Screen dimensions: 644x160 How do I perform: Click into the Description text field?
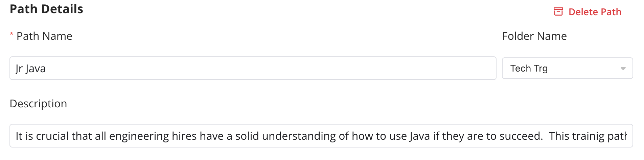tap(321, 136)
